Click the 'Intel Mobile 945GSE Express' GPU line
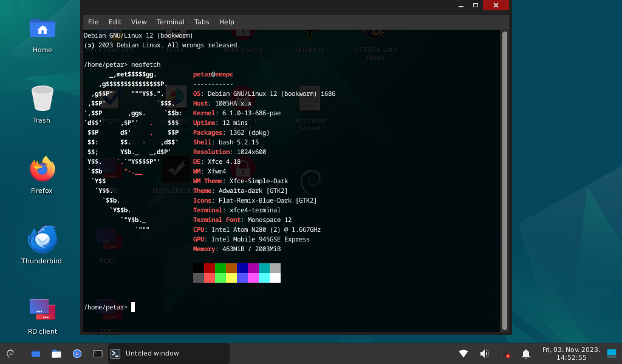The image size is (622, 364). click(x=251, y=239)
